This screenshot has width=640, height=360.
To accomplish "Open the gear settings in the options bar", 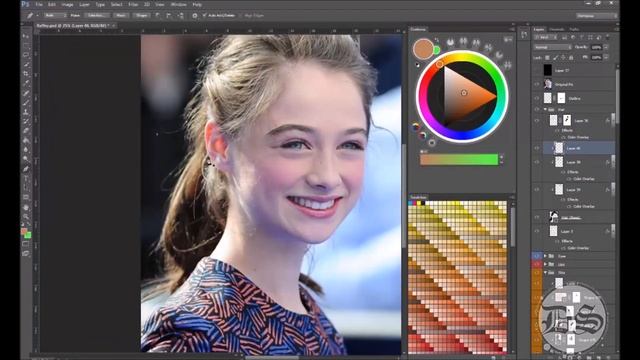I will tap(195, 16).
